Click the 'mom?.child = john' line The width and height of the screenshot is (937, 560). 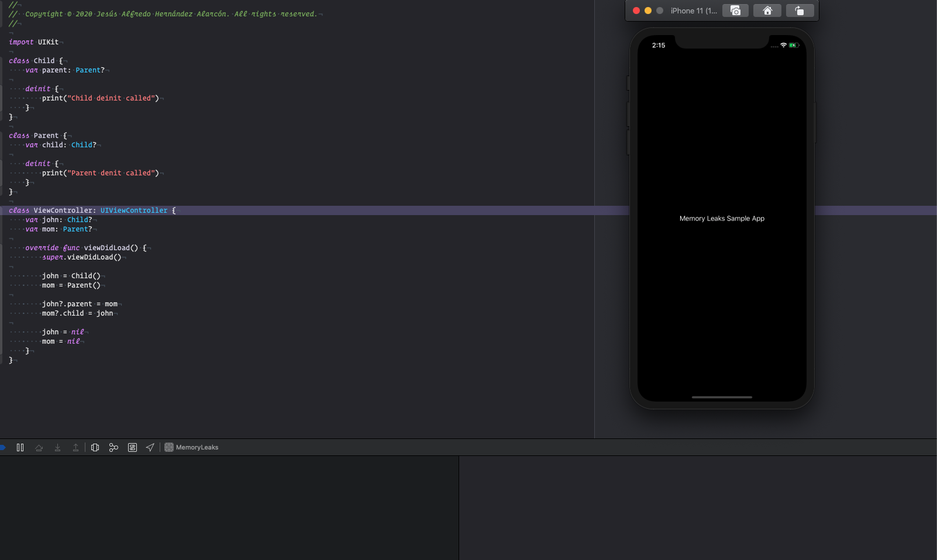pos(78,313)
